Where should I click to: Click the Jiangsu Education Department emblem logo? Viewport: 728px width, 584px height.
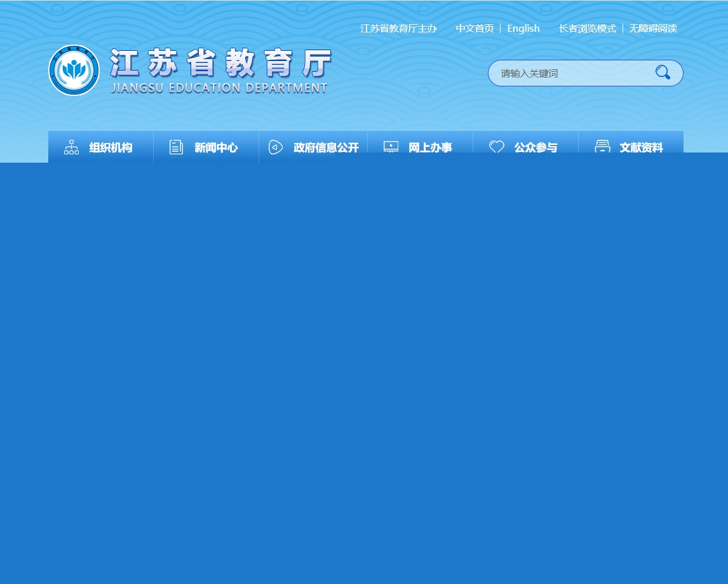74,71
